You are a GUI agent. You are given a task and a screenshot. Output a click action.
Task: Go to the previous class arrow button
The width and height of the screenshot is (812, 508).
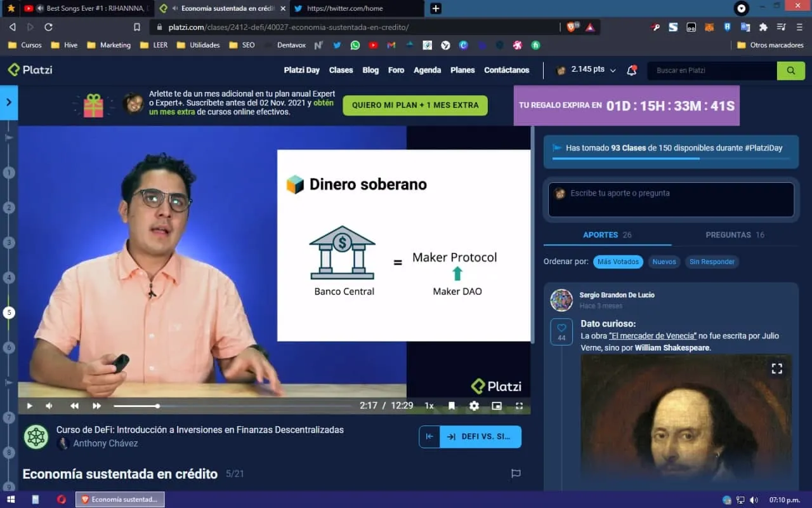[x=429, y=437]
